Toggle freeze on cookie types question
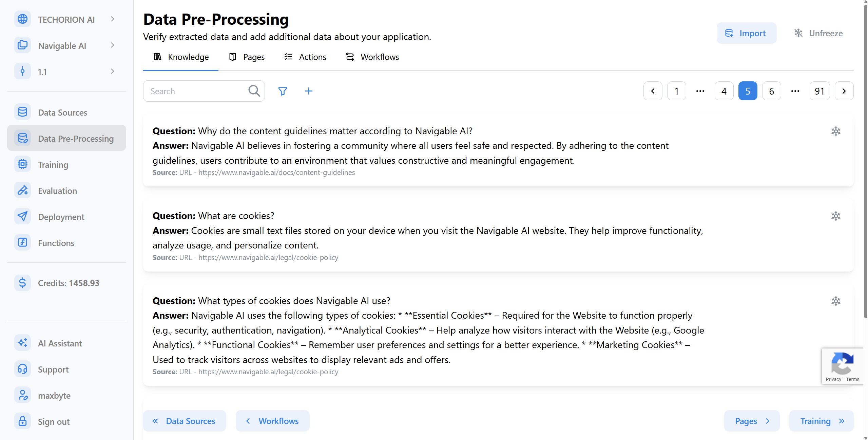 pyautogui.click(x=836, y=301)
